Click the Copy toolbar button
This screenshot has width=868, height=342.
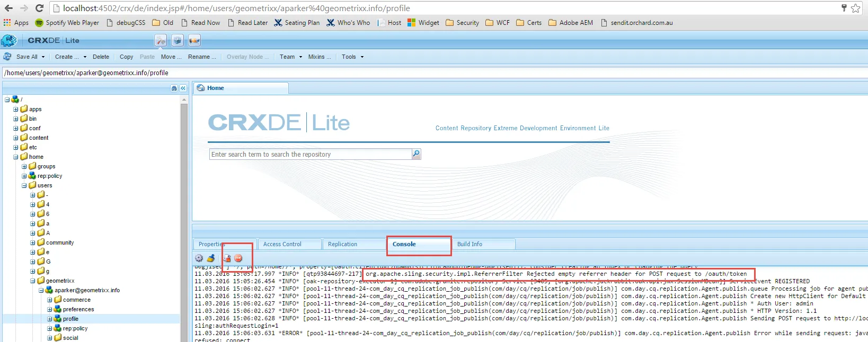pyautogui.click(x=126, y=57)
